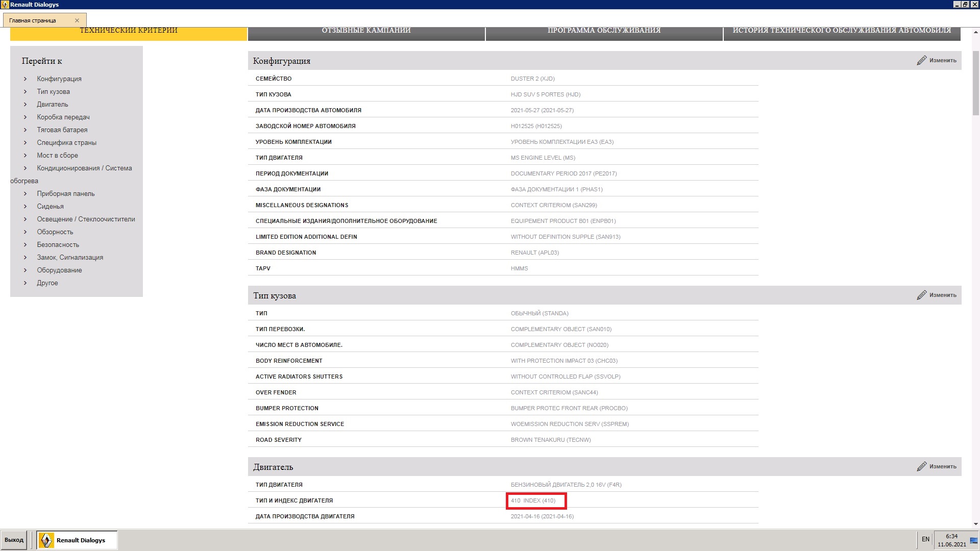Click the pencil icon in Конфигурация header
This screenshot has width=980, height=551.
click(x=921, y=60)
